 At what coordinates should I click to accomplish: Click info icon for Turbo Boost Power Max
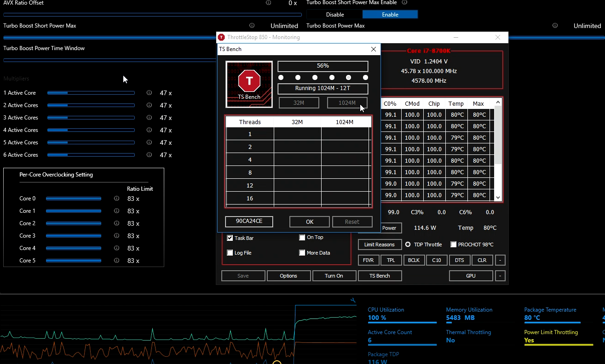point(555,26)
